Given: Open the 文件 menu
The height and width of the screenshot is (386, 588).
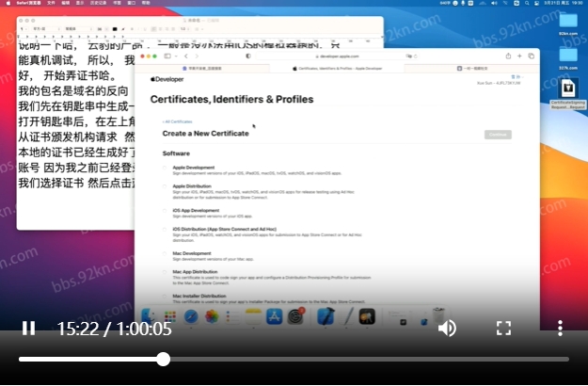Looking at the screenshot, I should click(51, 3).
